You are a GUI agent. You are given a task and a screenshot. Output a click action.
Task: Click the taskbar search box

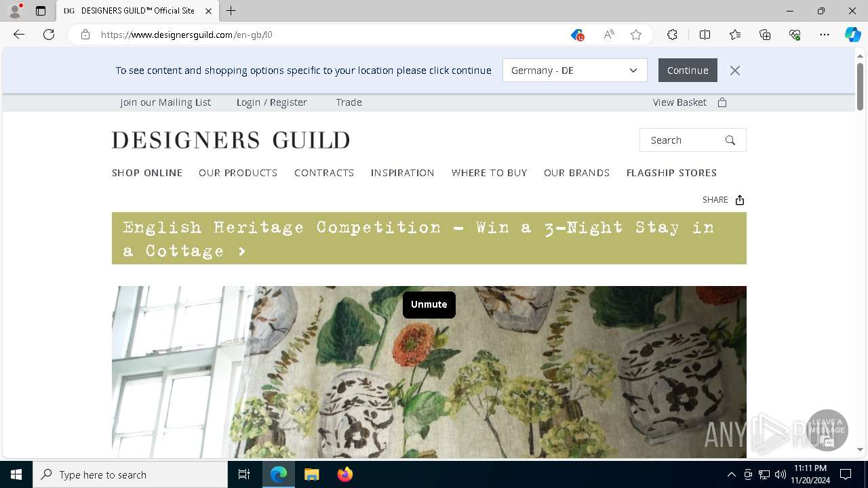[x=130, y=474]
